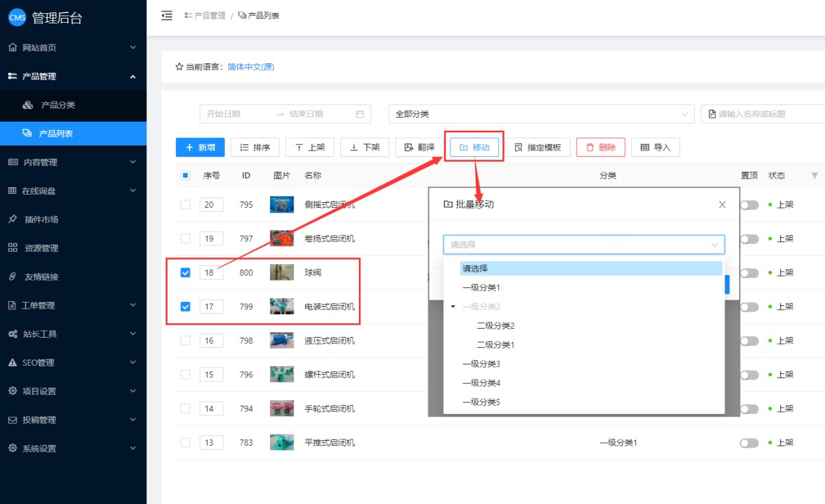Click the filter icon beside 状态 column
This screenshot has width=825, height=504.
(x=815, y=175)
